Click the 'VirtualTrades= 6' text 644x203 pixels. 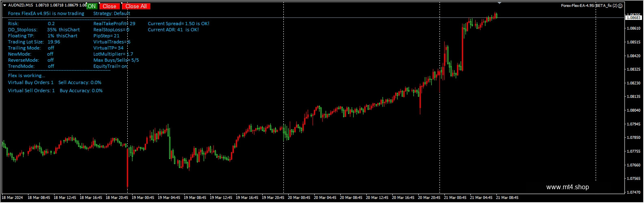pyautogui.click(x=112, y=42)
